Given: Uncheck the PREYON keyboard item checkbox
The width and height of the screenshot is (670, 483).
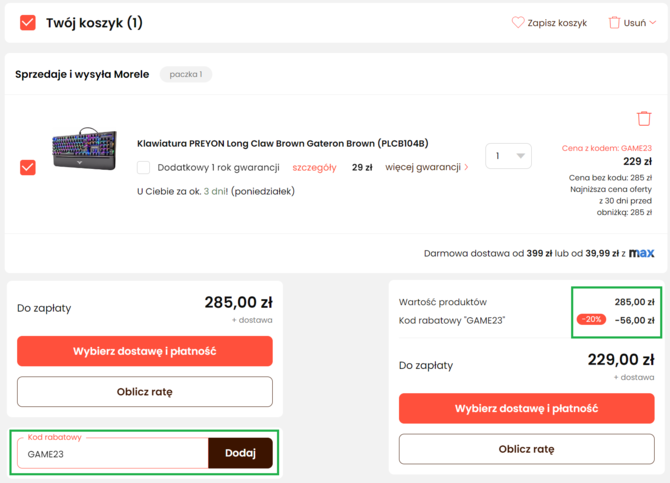Looking at the screenshot, I should (28, 167).
